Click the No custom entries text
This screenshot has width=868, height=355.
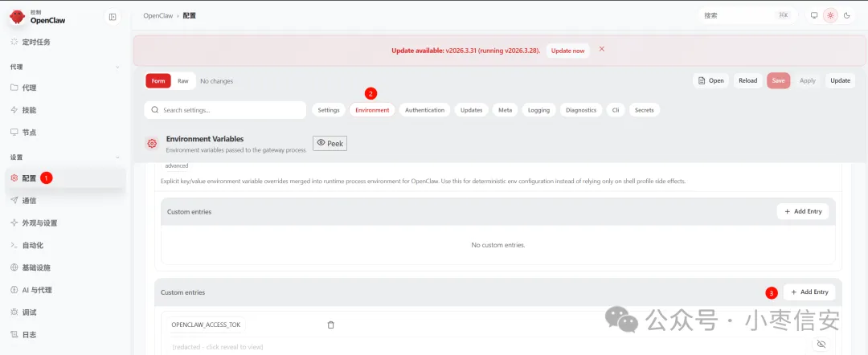click(498, 245)
